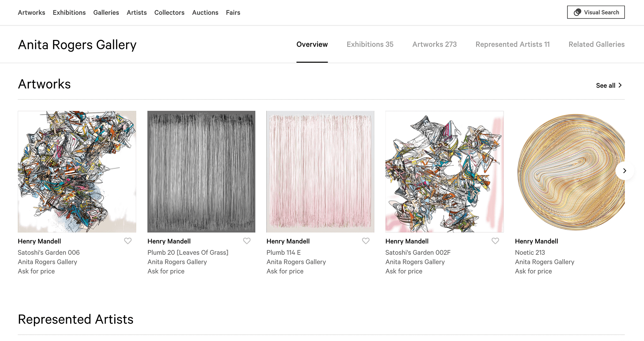Navigate to Collectors in top menu
Screen dimensions: 644x341
pos(169,12)
